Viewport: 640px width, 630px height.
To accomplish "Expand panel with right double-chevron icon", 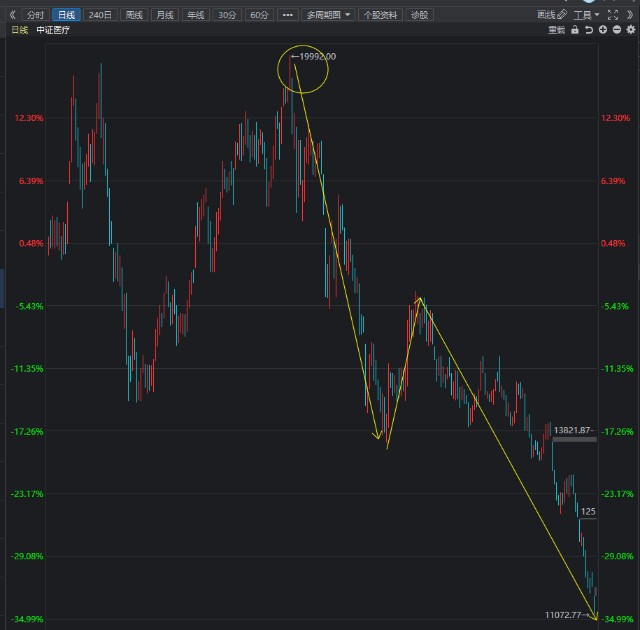I will pyautogui.click(x=630, y=15).
